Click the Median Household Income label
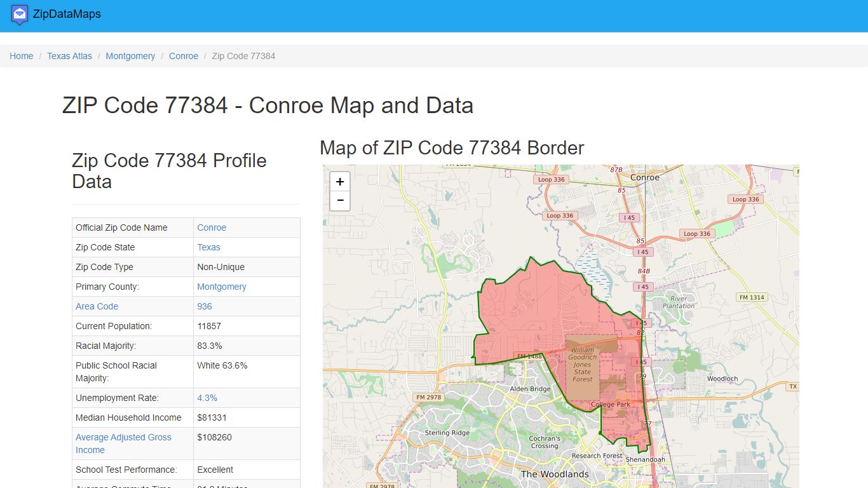This screenshot has width=868, height=488. [128, 417]
